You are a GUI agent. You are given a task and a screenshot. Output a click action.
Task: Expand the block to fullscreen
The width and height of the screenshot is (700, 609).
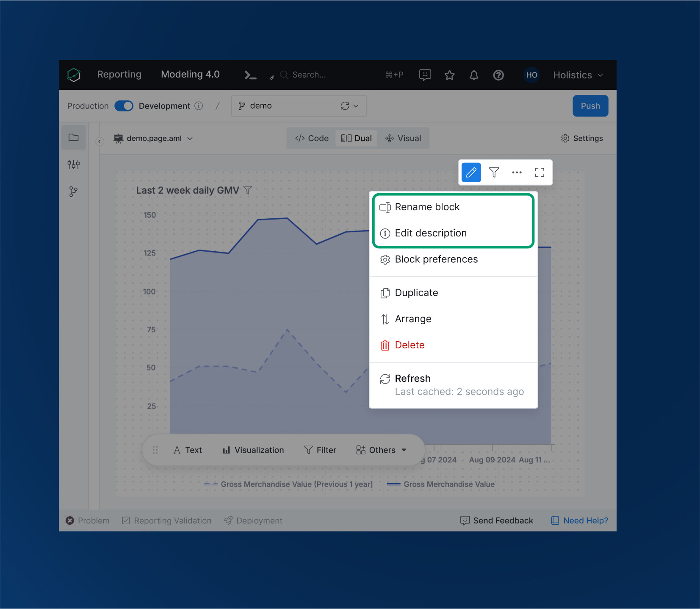539,172
